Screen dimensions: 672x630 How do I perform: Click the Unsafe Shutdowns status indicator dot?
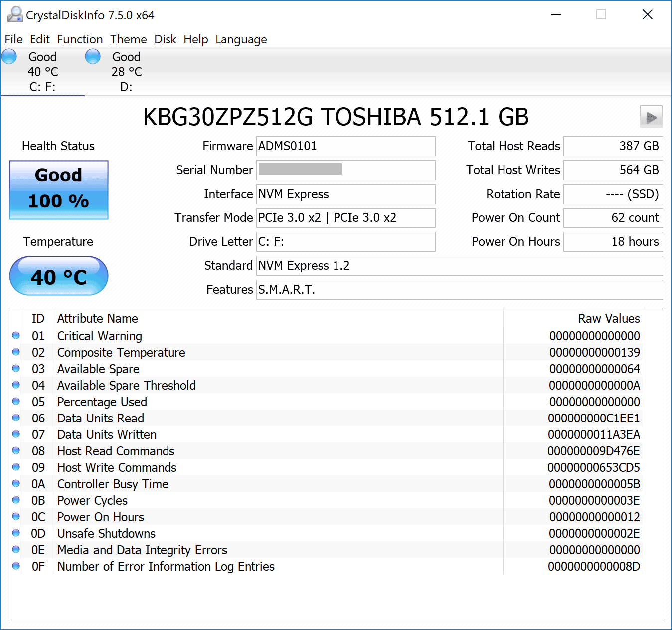tap(16, 533)
